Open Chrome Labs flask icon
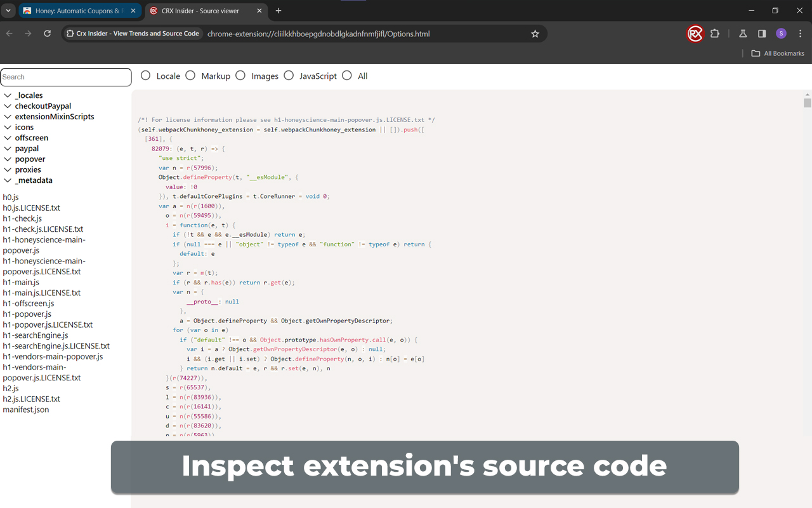Viewport: 812px width, 508px height. [743, 34]
